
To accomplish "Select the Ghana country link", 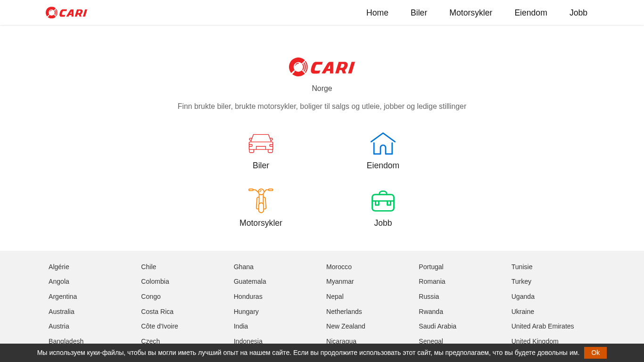I will click(x=244, y=267).
